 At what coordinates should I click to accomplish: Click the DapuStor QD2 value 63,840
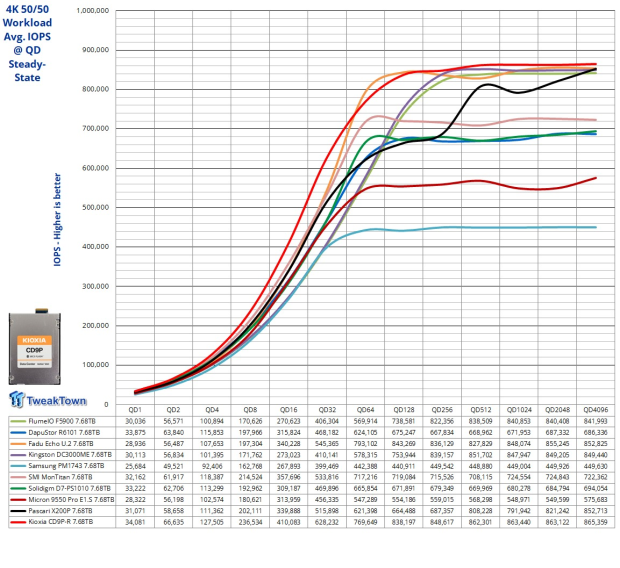coord(173,433)
